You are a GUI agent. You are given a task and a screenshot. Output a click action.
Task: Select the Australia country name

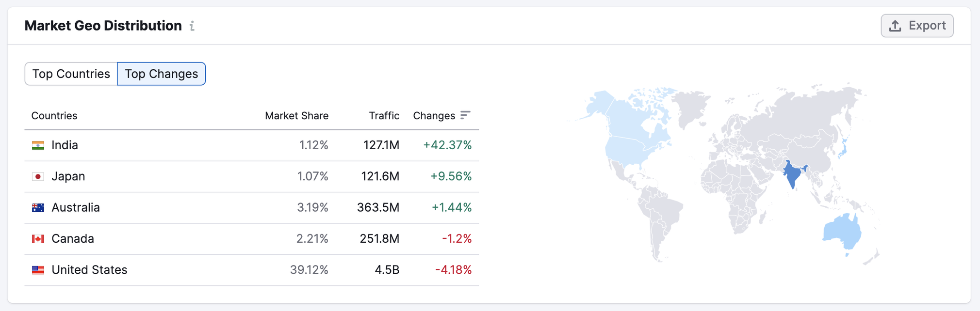click(76, 208)
